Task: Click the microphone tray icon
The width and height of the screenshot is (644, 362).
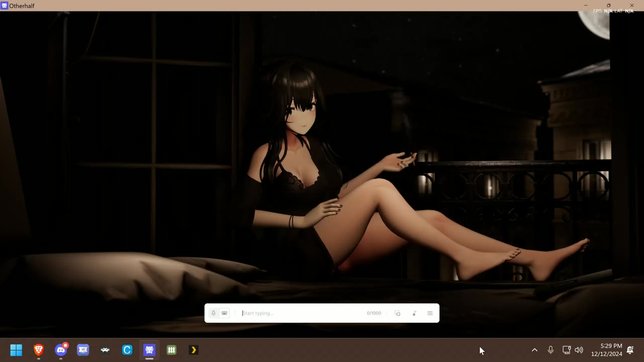Action: [550, 350]
